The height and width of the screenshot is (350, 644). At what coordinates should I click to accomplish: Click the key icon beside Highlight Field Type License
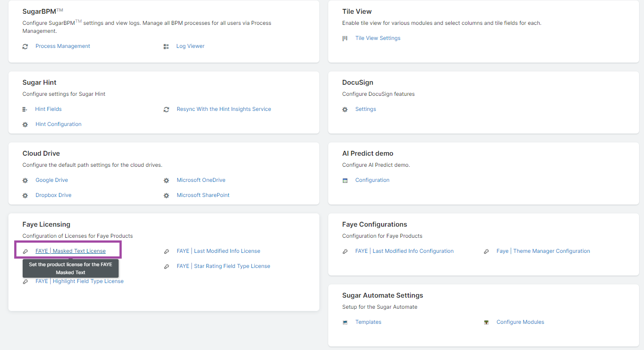(25, 281)
